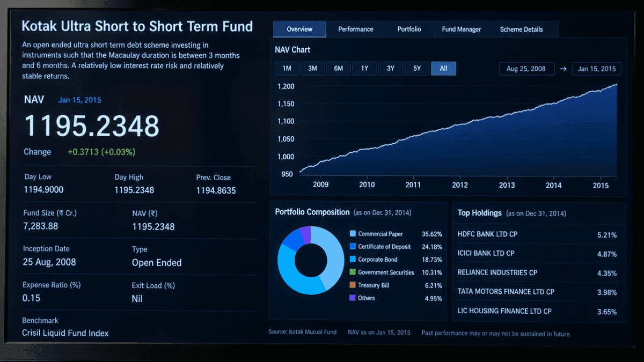
Task: Click the 25 Aug, 2008 inception date
Action: 49,262
